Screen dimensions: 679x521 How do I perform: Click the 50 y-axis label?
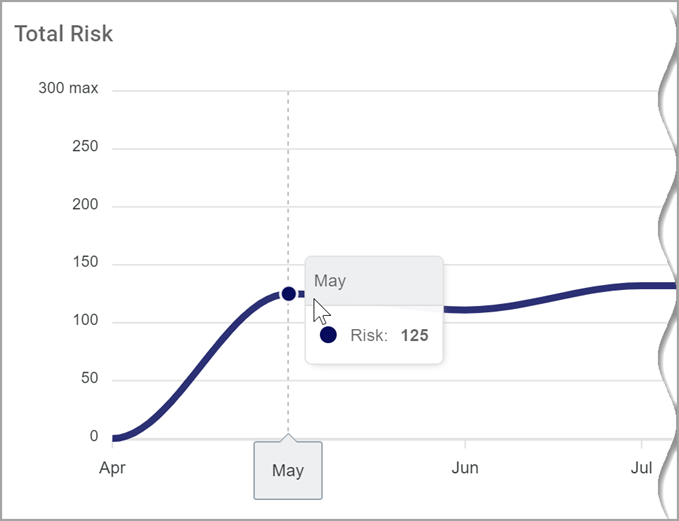point(88,379)
